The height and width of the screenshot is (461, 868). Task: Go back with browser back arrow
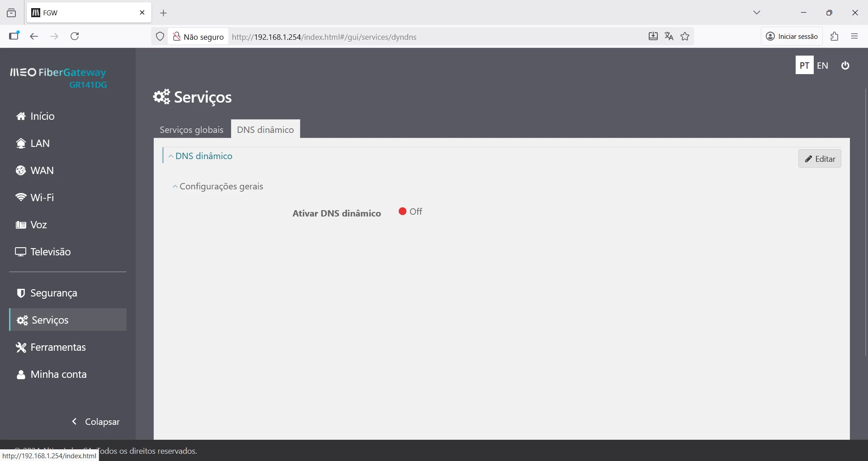(x=34, y=37)
